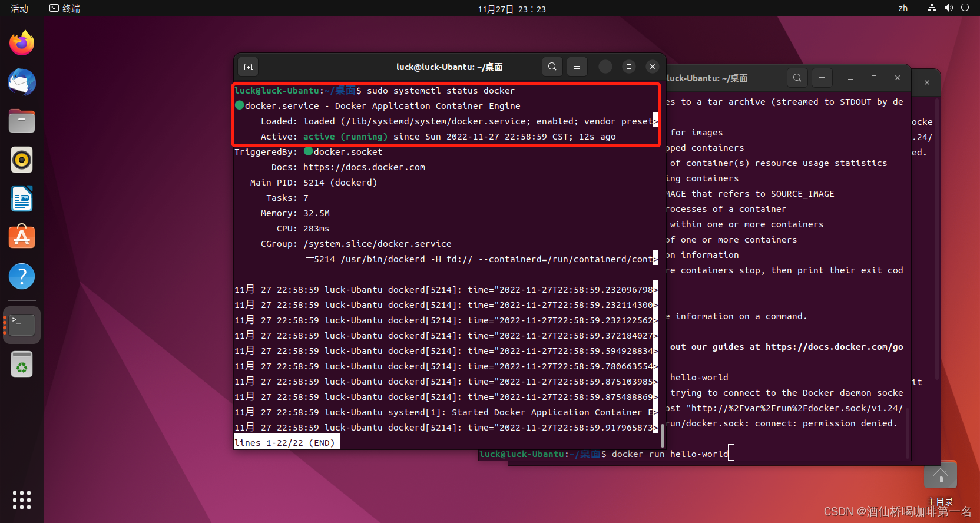Click the 'Memory: 32.5M' line

pos(295,213)
